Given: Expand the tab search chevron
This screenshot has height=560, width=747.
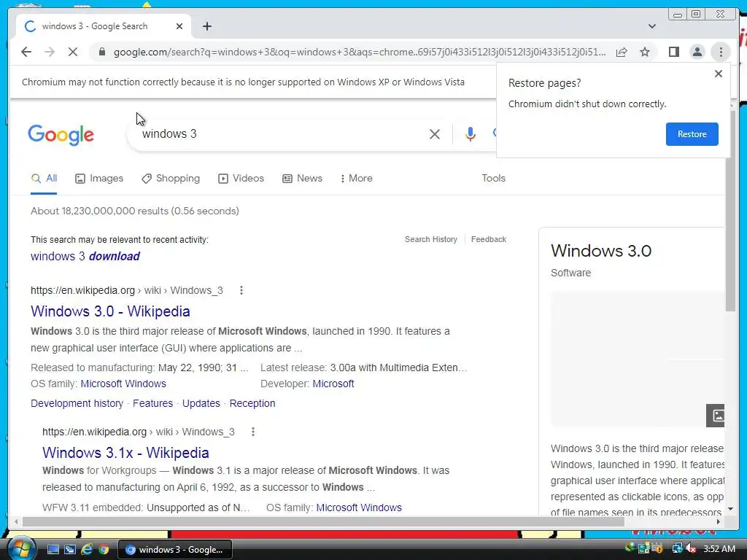Looking at the screenshot, I should click(652, 27).
